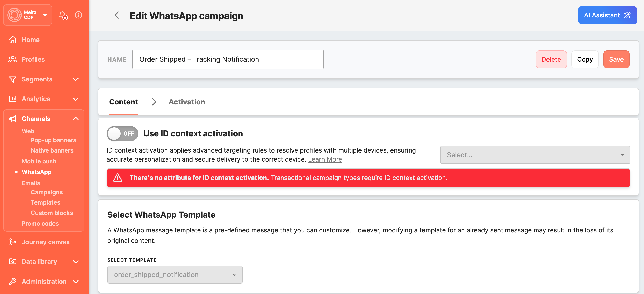Click the Journey canvas branch icon
Screen dimensions: 644x294
pos(13,242)
